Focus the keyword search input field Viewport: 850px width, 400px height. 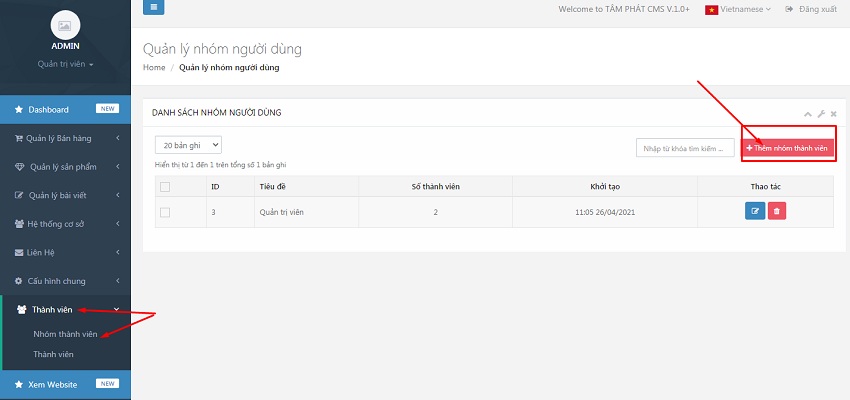[685, 148]
